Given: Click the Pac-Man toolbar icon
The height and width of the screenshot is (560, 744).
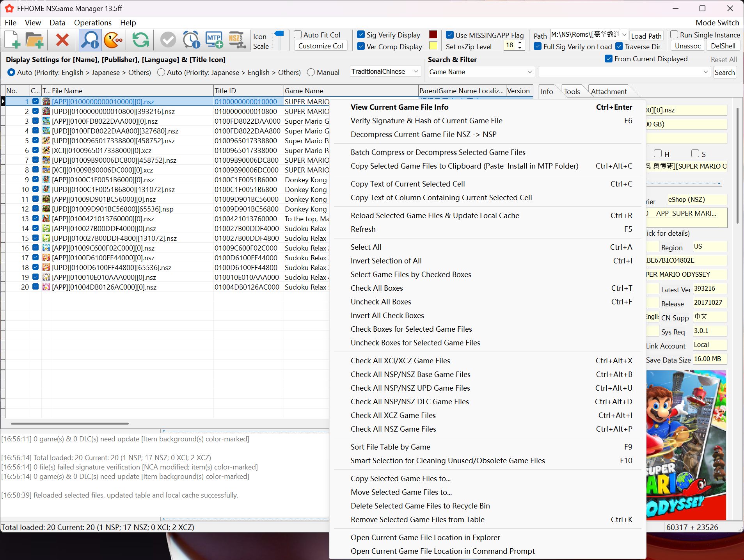Looking at the screenshot, I should [114, 40].
